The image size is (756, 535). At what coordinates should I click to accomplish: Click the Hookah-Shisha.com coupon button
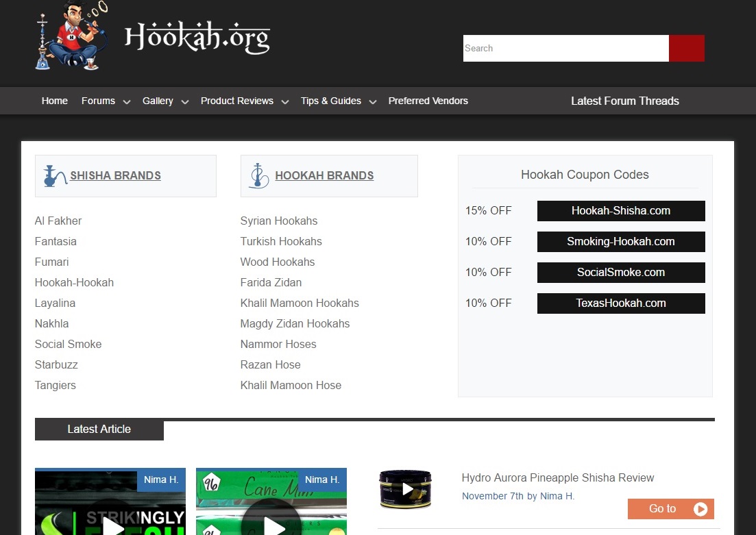click(621, 210)
